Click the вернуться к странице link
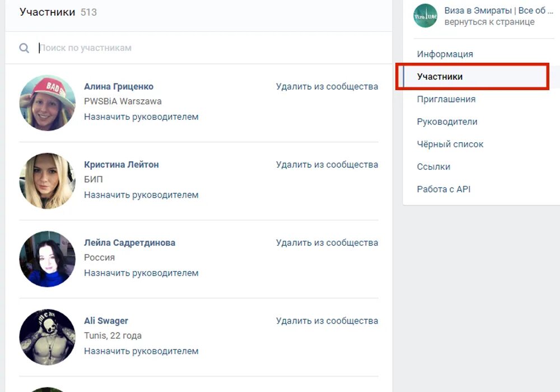Screen dimensions: 560x392 point(489,22)
